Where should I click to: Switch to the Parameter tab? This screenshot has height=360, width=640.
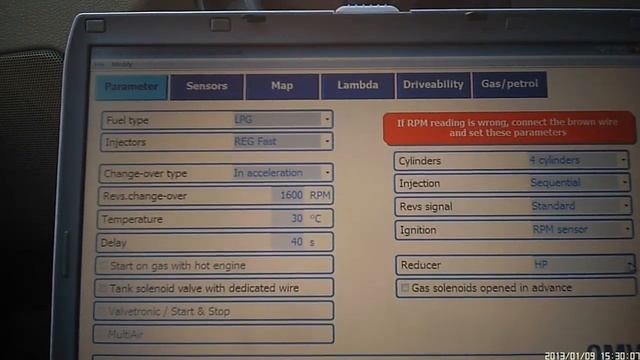click(131, 87)
